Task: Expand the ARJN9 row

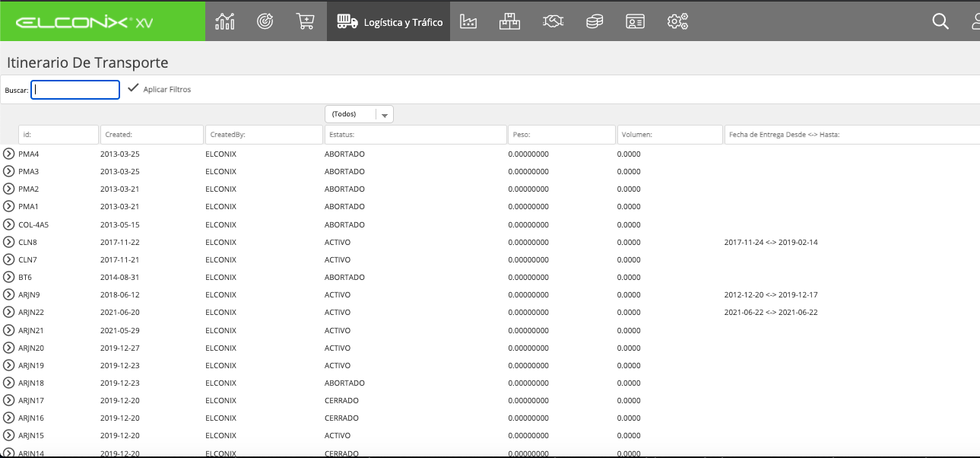Action: (x=9, y=294)
